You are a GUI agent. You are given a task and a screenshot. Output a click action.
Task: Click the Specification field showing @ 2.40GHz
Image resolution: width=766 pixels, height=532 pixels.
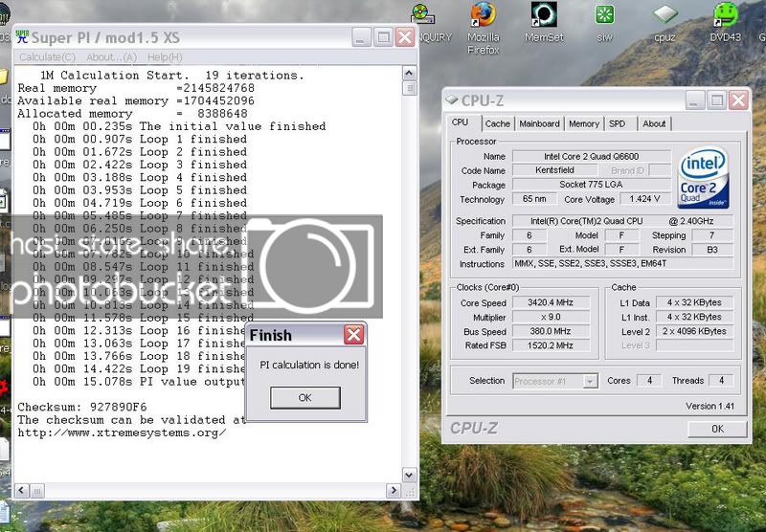623,221
